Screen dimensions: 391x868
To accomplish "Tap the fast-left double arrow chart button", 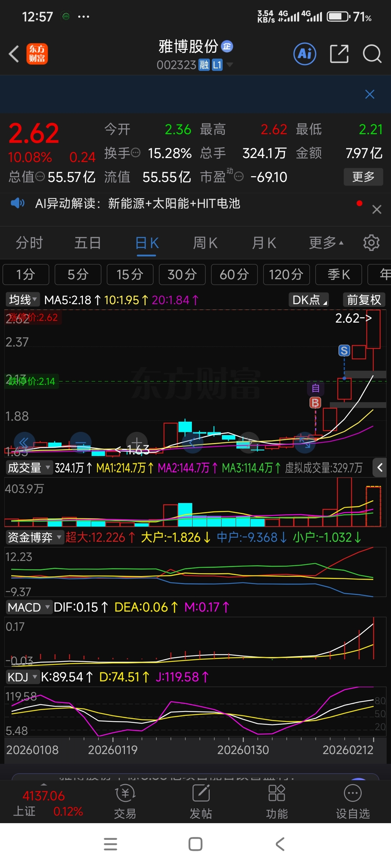I will point(24,442).
